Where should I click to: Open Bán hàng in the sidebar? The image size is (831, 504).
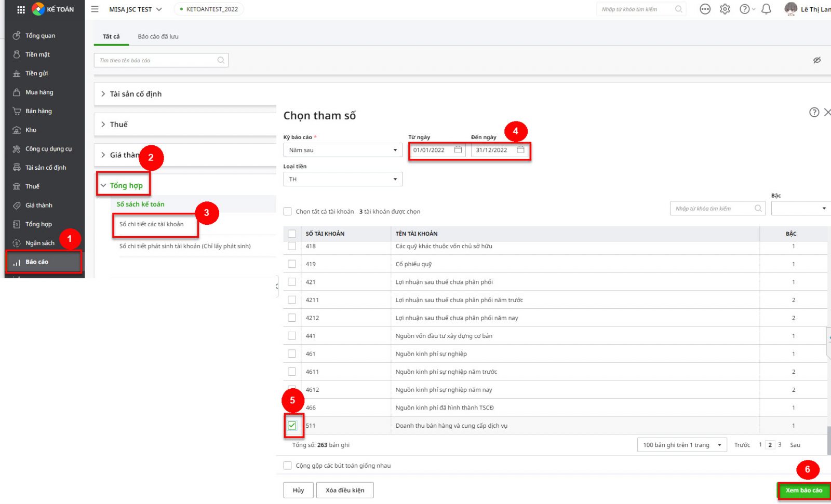pos(38,111)
